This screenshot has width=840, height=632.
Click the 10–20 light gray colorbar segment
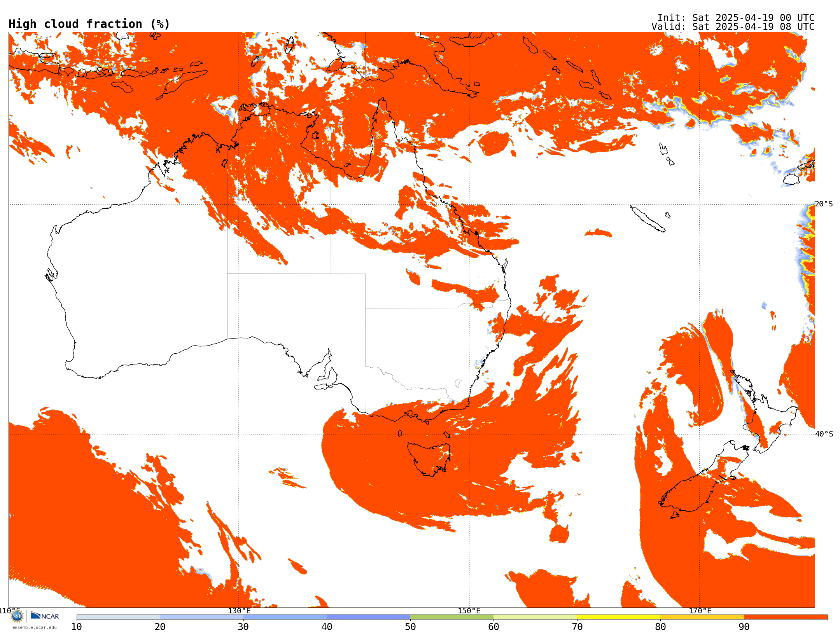[x=118, y=617]
